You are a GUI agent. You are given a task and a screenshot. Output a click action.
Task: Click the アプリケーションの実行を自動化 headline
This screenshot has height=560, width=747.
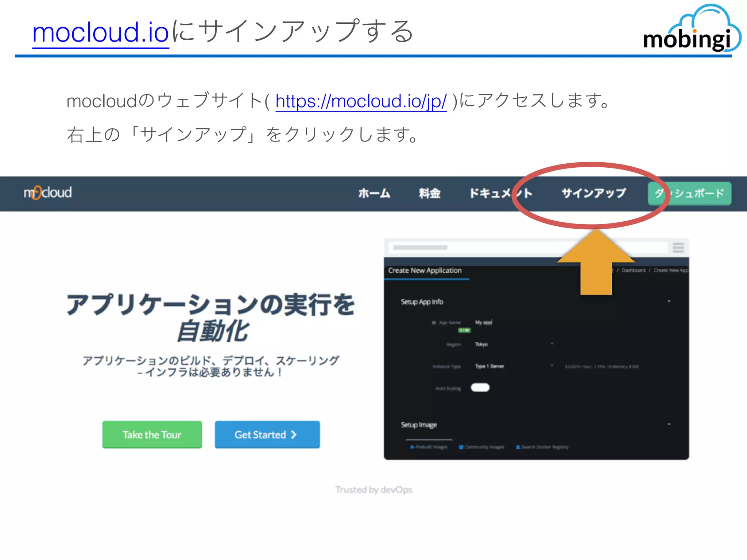211,317
